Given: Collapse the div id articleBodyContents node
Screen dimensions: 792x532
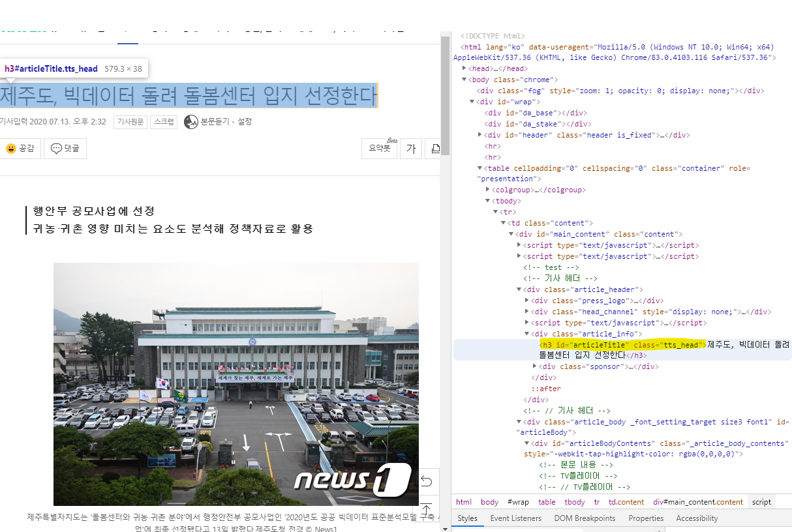Looking at the screenshot, I should pos(526,444).
